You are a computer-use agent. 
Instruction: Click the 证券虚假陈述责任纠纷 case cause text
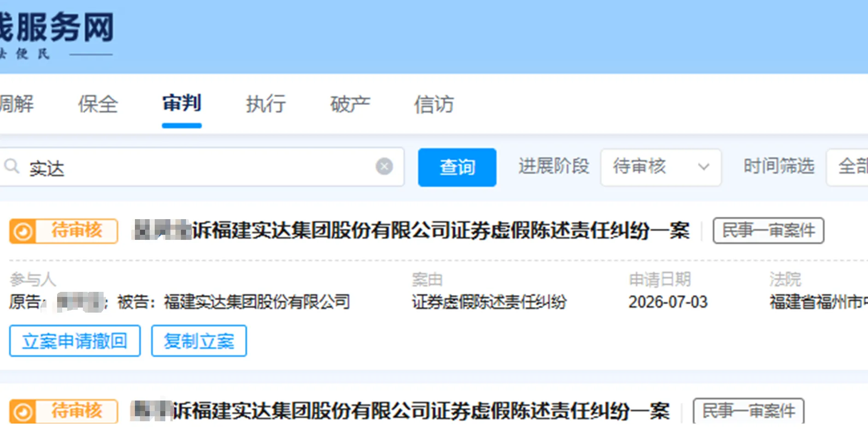[x=489, y=302]
